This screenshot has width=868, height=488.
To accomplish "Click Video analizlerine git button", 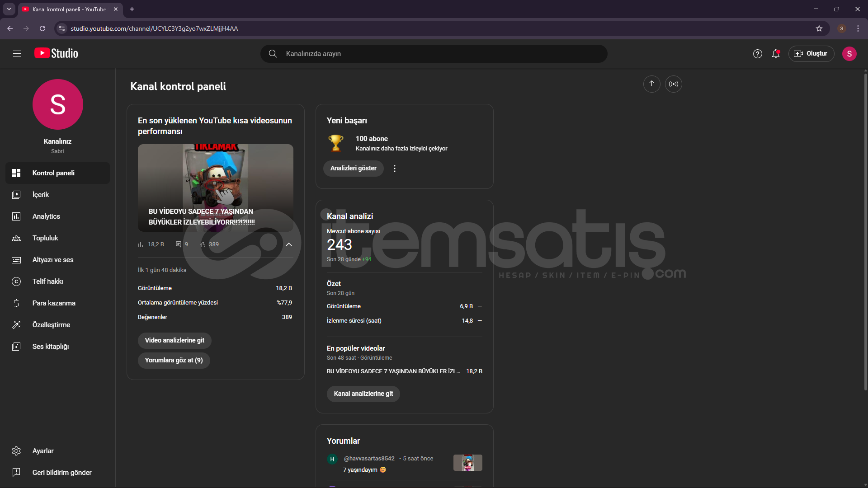I will (x=175, y=340).
